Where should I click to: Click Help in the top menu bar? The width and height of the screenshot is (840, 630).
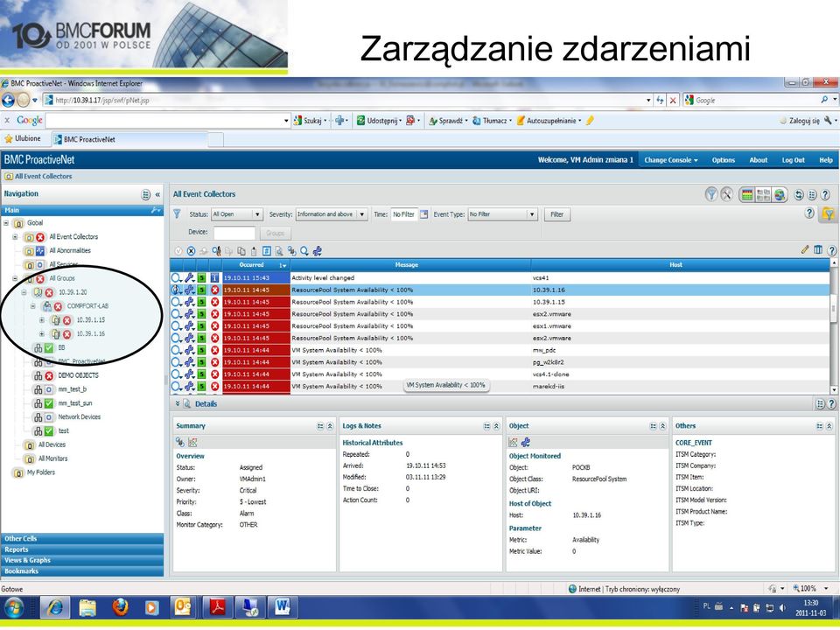coord(825,160)
